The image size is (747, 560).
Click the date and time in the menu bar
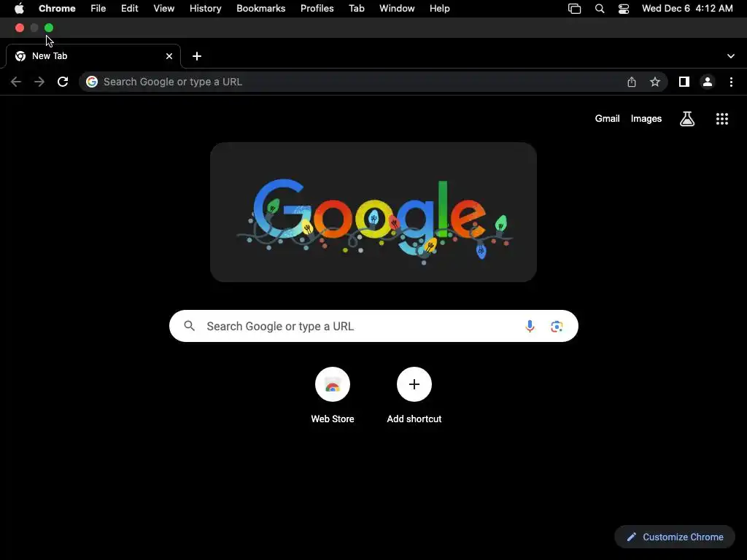[x=687, y=9]
